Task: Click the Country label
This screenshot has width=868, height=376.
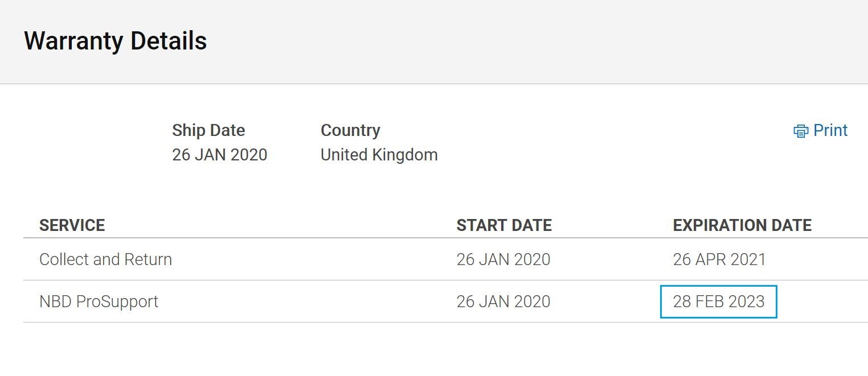Action: click(x=350, y=130)
